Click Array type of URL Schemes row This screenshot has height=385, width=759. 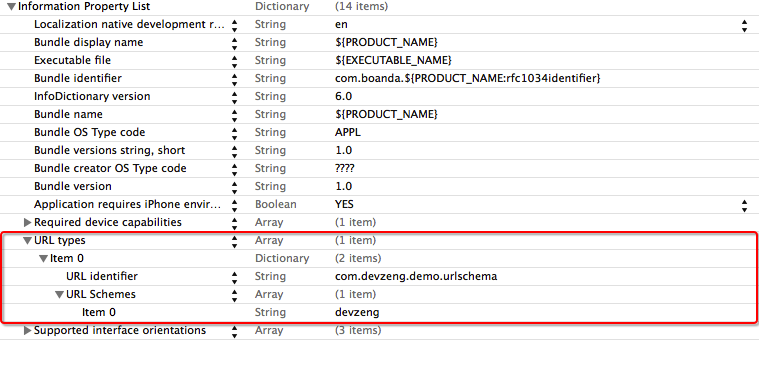269,294
